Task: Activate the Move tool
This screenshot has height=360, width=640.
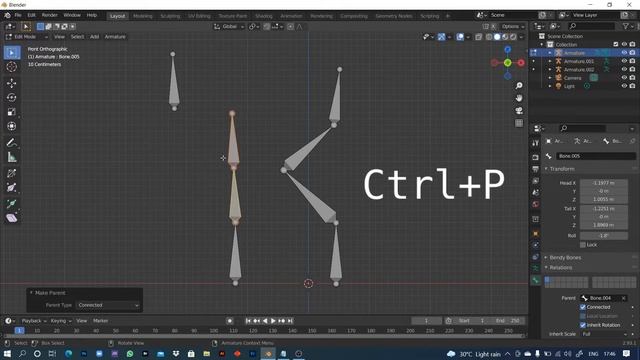Action: click(x=12, y=83)
